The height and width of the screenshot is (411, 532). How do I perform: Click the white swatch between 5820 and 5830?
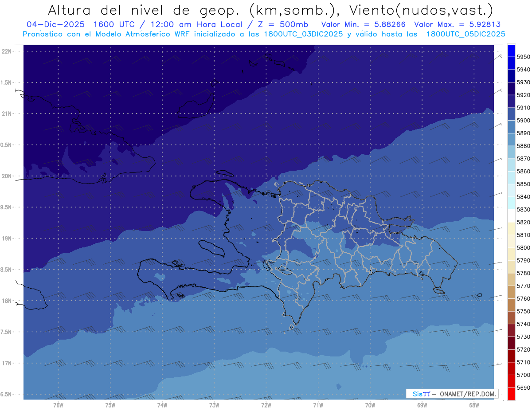click(511, 216)
